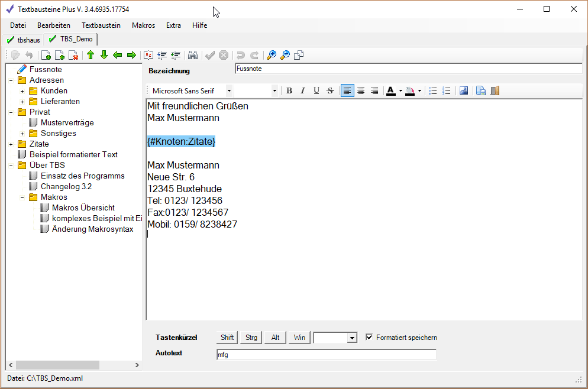Toggle numbered list
Viewport: 588px width, 389px height.
click(x=446, y=90)
